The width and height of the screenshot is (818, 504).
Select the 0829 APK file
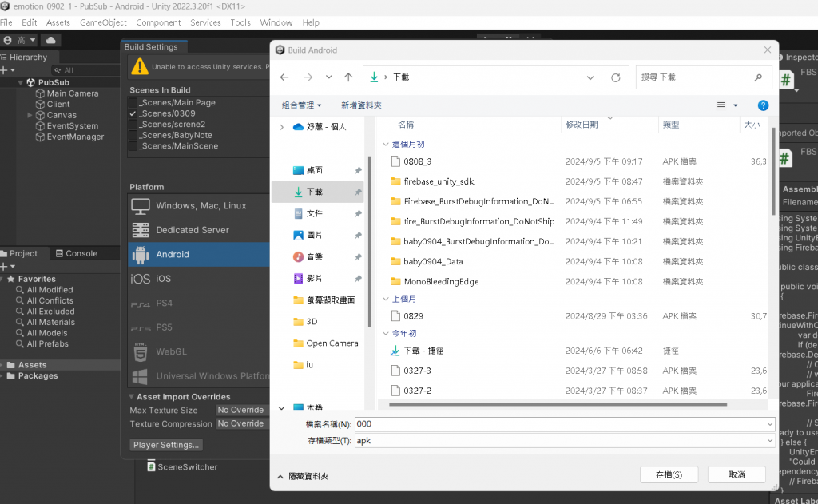tap(413, 316)
